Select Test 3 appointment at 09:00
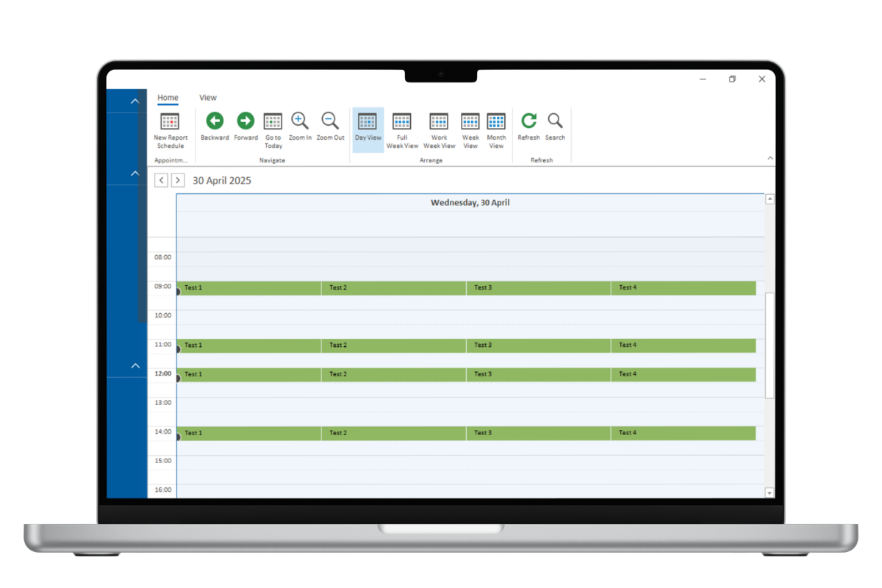The image size is (882, 588). coord(539,288)
